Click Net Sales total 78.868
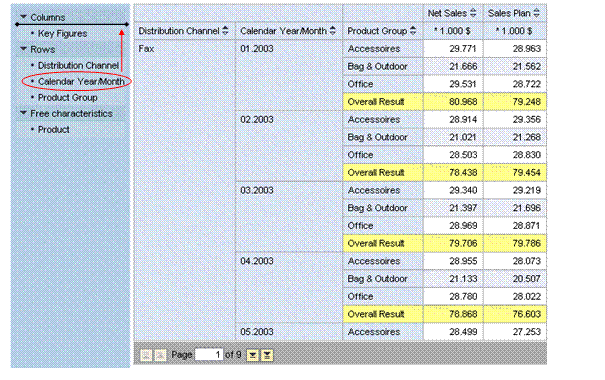This screenshot has height=380, width=605. click(x=453, y=314)
